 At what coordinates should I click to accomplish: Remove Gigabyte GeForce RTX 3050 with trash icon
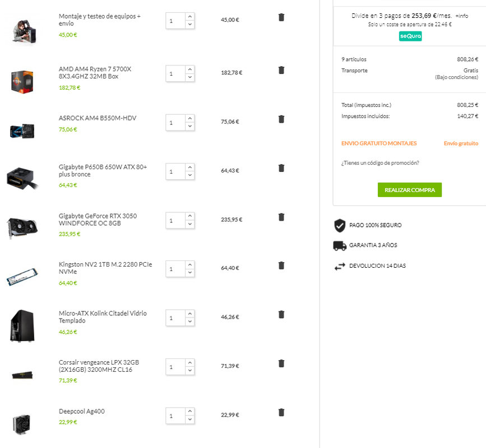coord(281,217)
